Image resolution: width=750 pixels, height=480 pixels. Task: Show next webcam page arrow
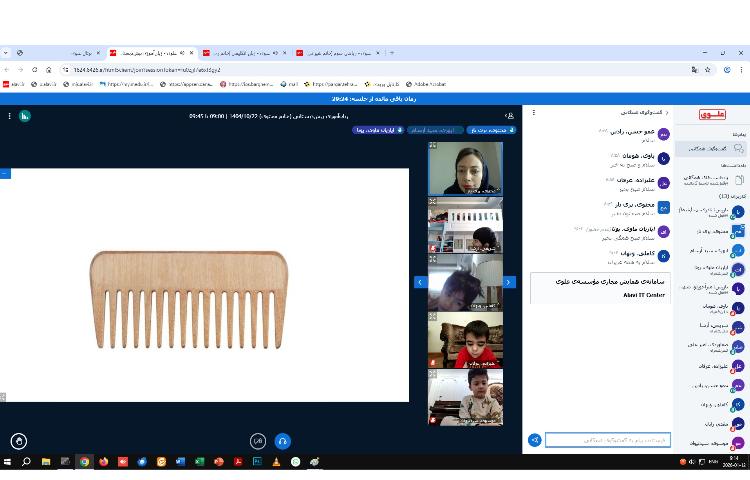click(509, 282)
